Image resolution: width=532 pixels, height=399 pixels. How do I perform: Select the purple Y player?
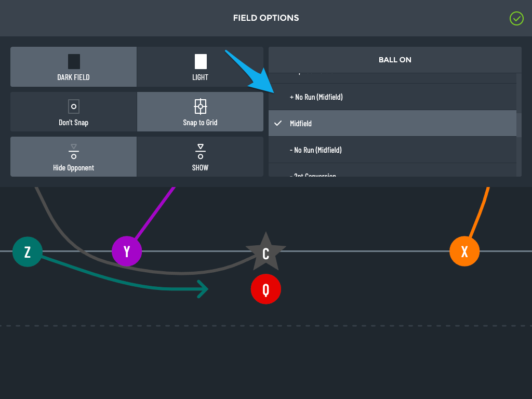[x=127, y=251]
